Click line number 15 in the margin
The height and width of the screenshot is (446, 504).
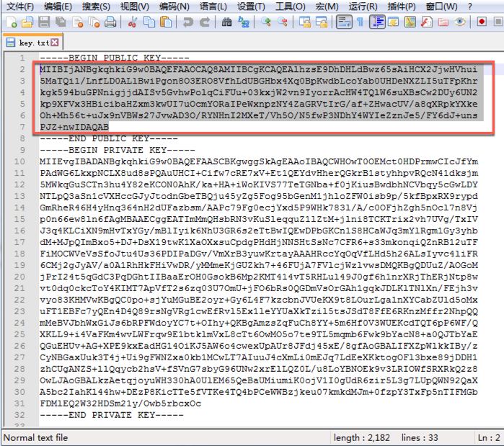tap(19, 219)
